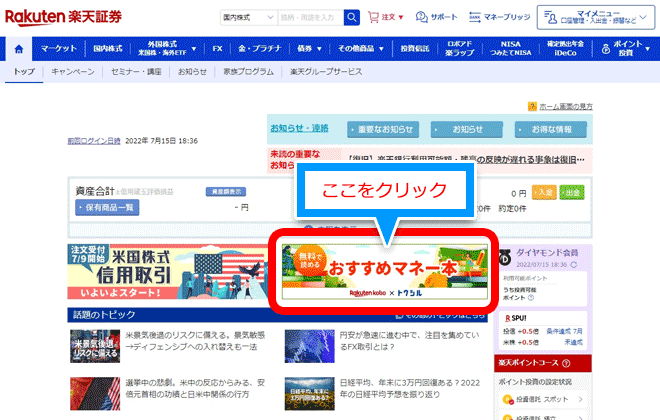Open the 国内株式 navigation menu
This screenshot has height=420, width=660.
click(107, 49)
